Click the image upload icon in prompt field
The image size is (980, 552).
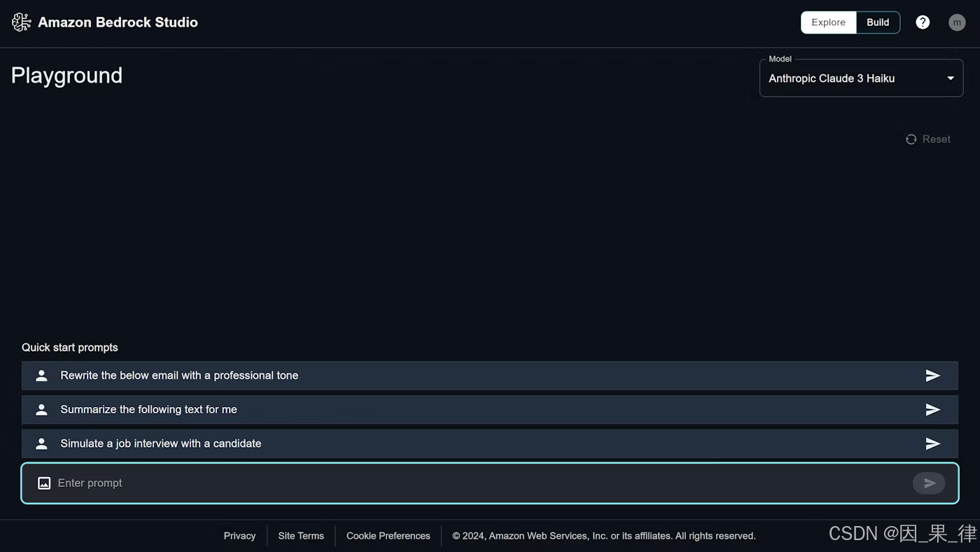click(43, 483)
